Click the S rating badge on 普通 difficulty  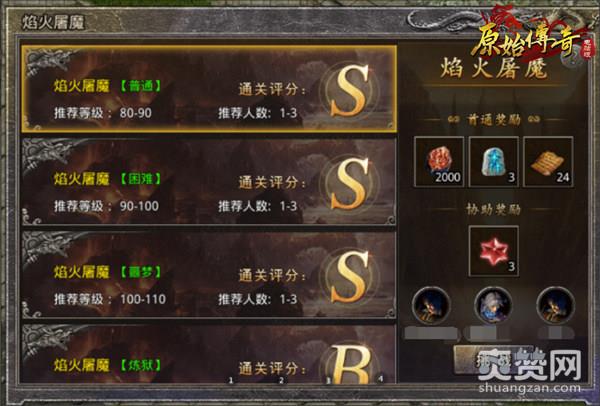tap(349, 90)
